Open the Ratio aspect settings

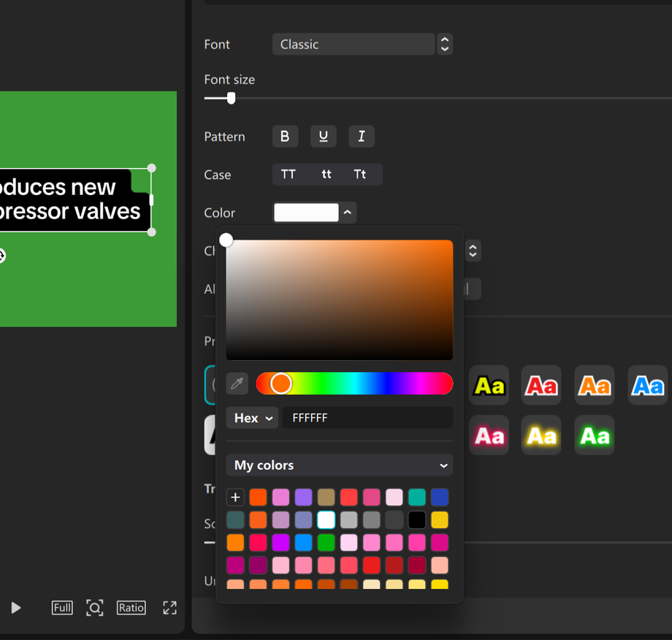tap(131, 607)
